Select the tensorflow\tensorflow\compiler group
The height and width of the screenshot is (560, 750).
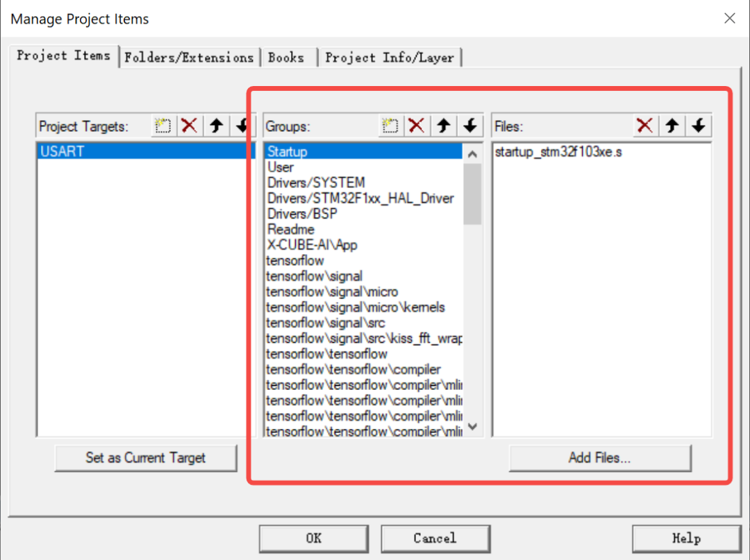pyautogui.click(x=363, y=369)
